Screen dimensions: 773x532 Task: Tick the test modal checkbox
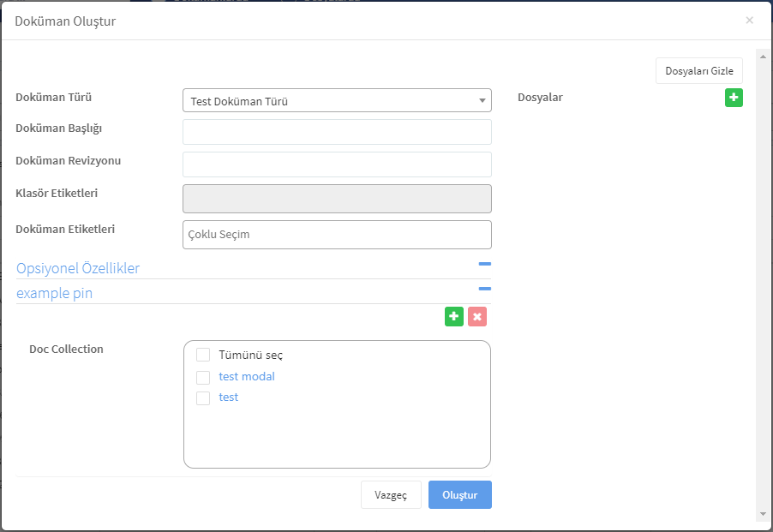(x=203, y=377)
